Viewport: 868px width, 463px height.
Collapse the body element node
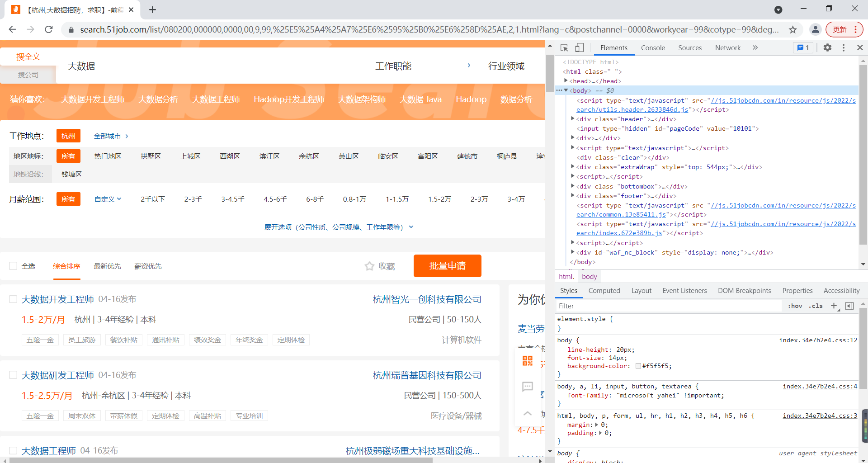566,90
